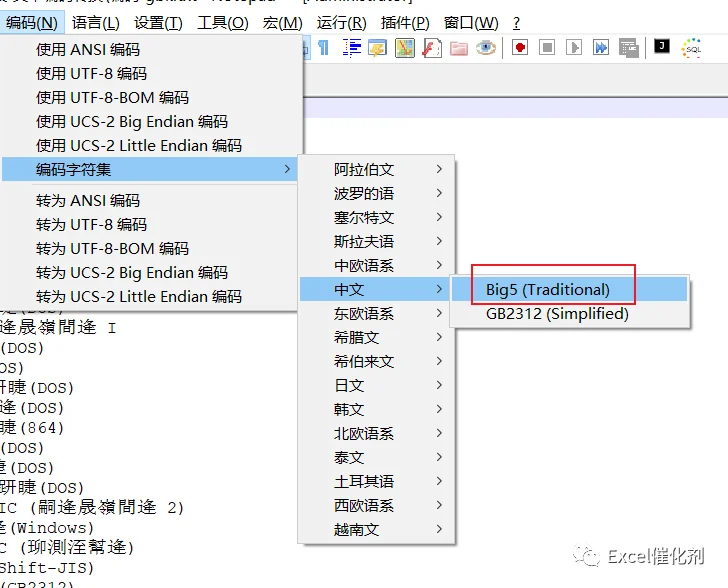Viewport: 728px width, 588px height.
Task: Play back the recorded macro
Action: click(574, 47)
